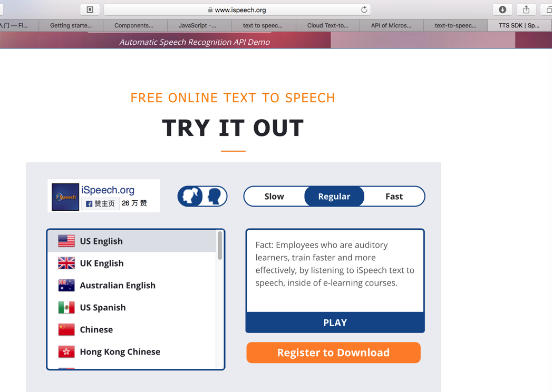Open the Safari downloads icon
The image size is (552, 392).
[x=502, y=9]
